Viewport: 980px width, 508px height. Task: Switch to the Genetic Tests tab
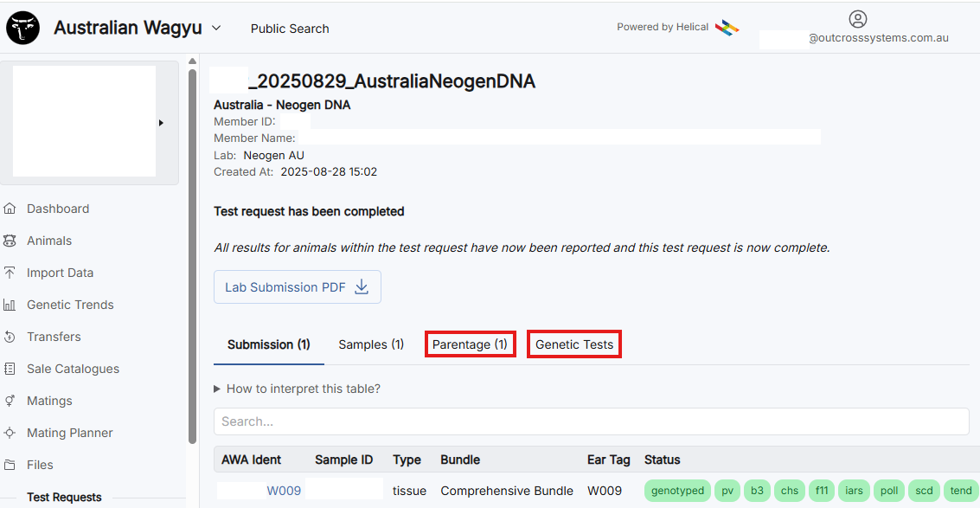point(574,344)
